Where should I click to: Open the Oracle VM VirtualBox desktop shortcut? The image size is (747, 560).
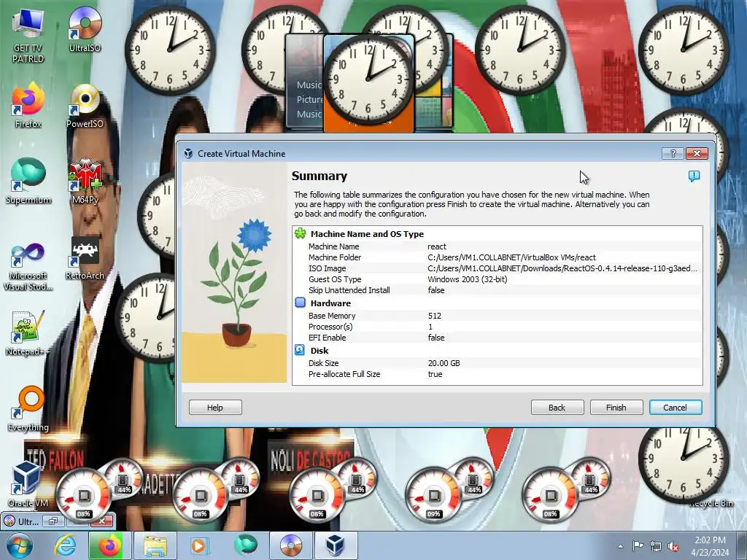[x=28, y=485]
